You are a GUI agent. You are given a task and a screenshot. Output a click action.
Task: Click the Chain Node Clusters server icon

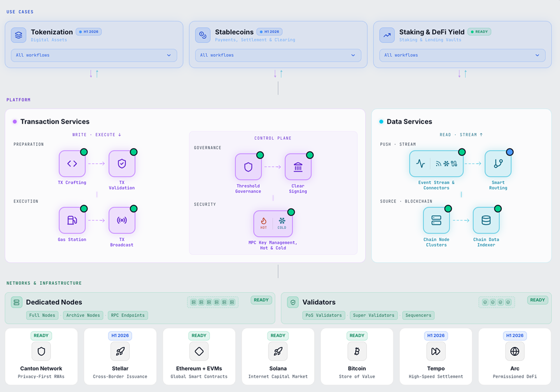[436, 220]
